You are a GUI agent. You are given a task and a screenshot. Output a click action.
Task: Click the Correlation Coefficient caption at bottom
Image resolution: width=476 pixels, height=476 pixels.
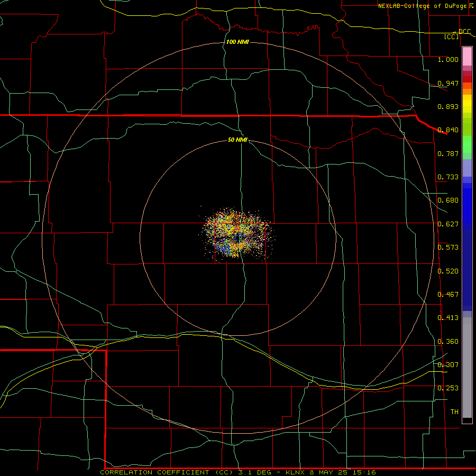(238, 472)
